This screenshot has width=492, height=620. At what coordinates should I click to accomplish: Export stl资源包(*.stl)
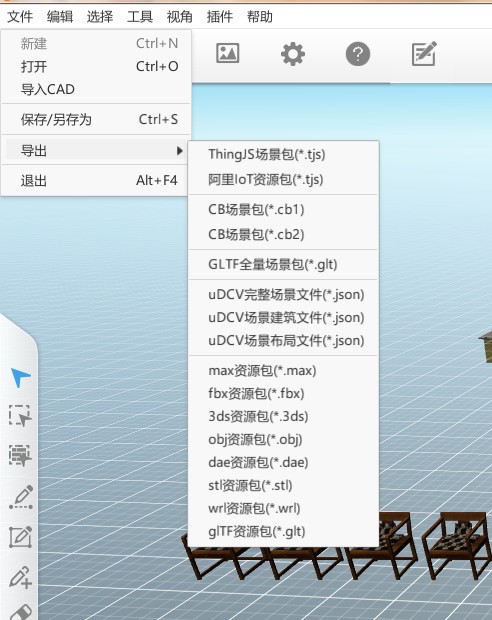pyautogui.click(x=283, y=486)
